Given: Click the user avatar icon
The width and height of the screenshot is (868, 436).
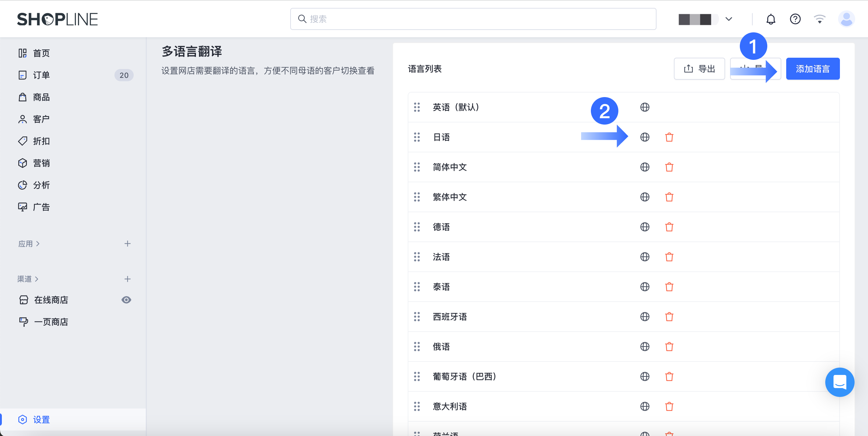Looking at the screenshot, I should 846,19.
